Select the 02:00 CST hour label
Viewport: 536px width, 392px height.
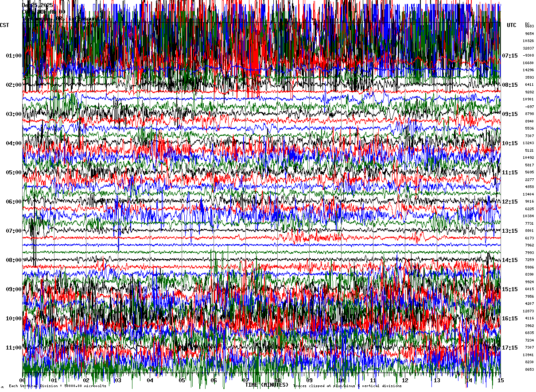coord(14,85)
